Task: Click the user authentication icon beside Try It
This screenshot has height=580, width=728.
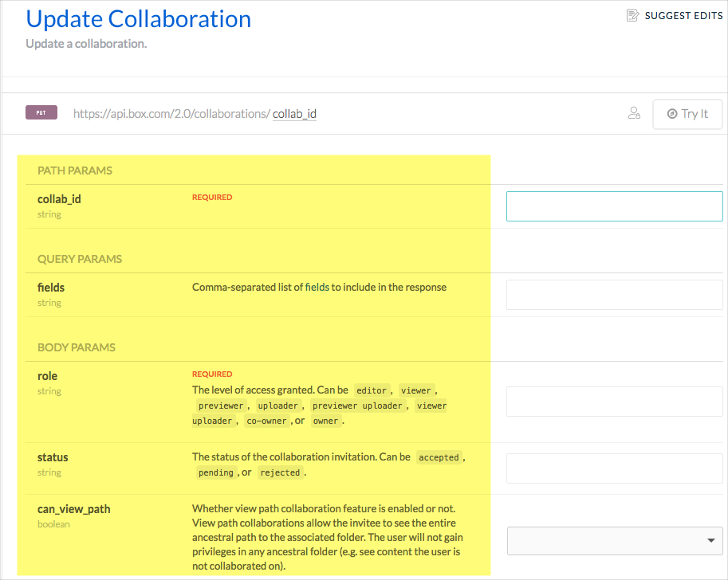Action: point(634,113)
